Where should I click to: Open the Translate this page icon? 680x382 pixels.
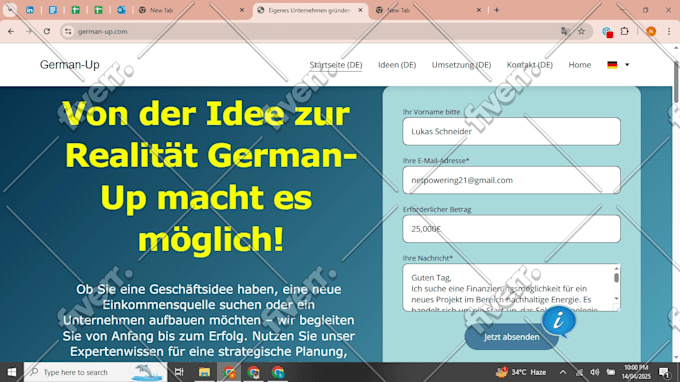(565, 31)
